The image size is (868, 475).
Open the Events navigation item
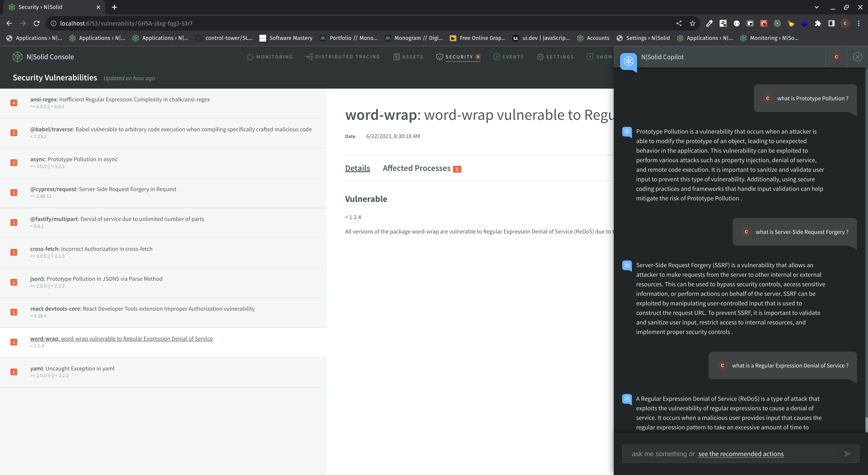[x=508, y=57]
